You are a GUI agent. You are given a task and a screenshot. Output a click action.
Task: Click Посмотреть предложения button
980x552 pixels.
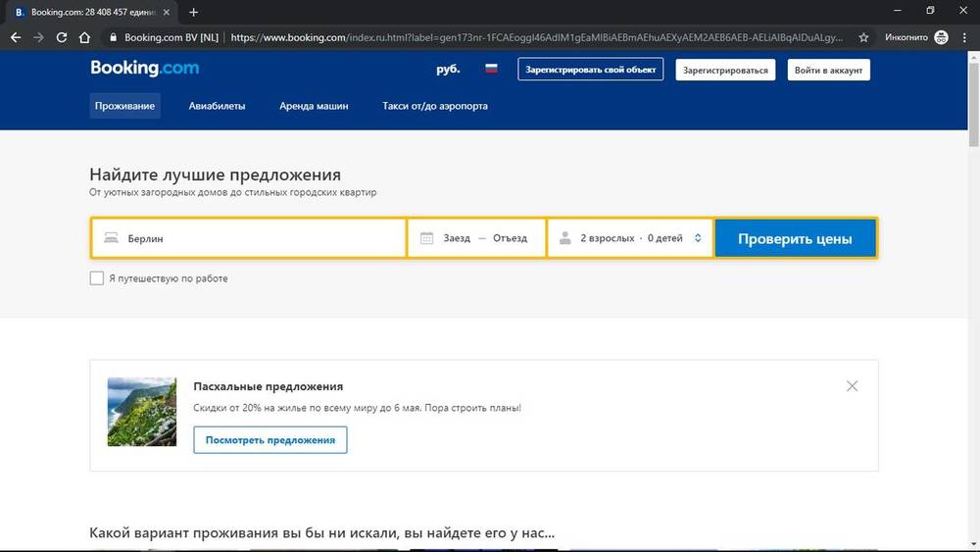[270, 440]
